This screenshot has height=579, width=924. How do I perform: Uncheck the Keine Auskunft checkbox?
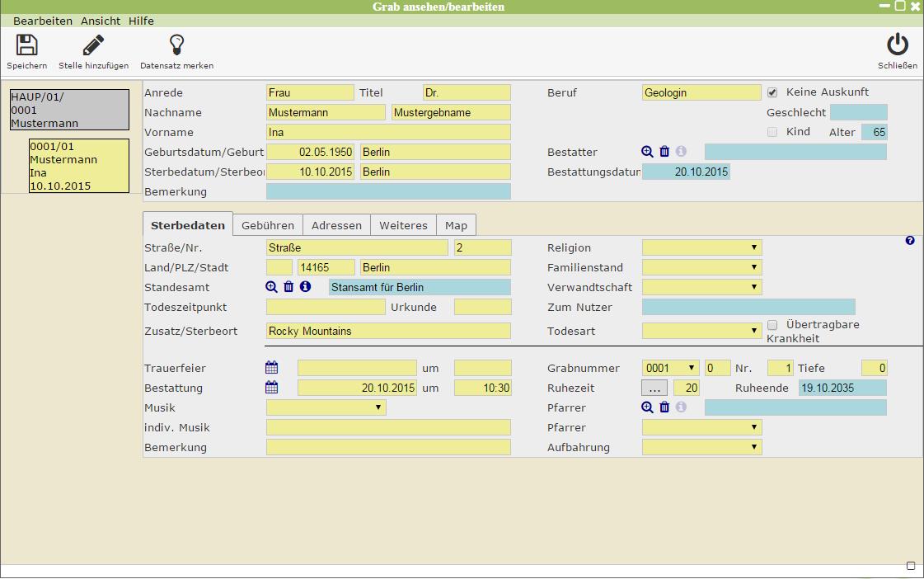tap(772, 92)
